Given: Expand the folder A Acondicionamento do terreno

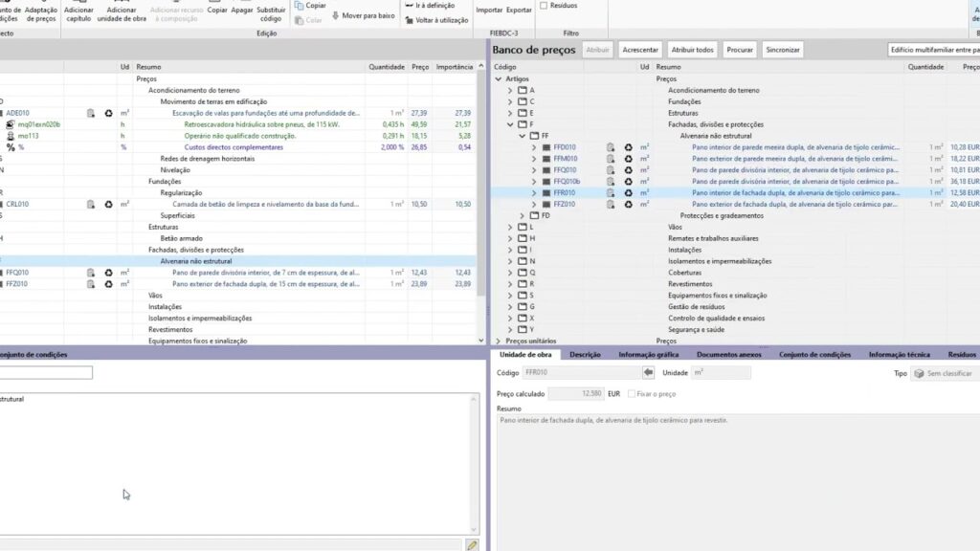Looking at the screenshot, I should [x=510, y=90].
